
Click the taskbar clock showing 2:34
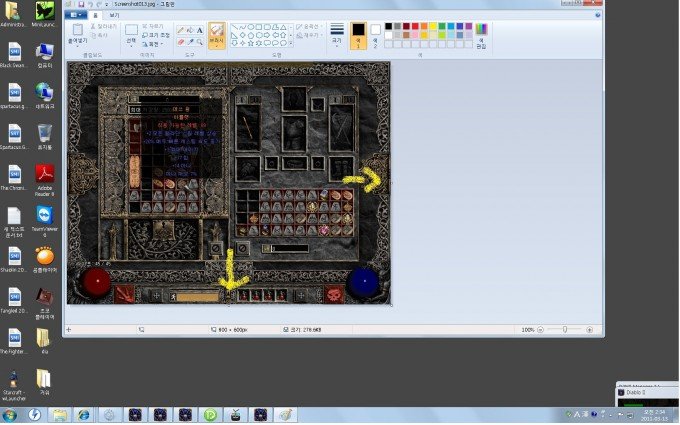pyautogui.click(x=654, y=415)
